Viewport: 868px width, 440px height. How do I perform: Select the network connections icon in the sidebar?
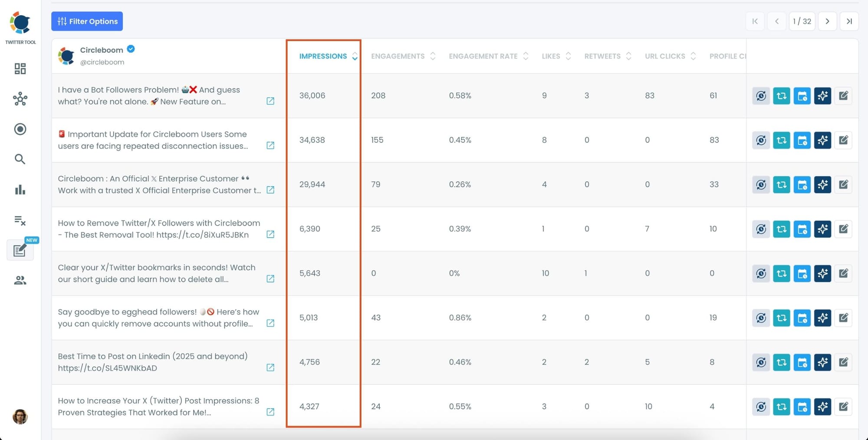tap(20, 99)
